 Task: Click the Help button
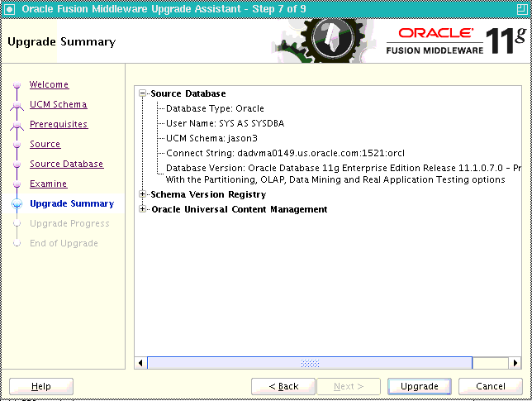pyautogui.click(x=41, y=386)
